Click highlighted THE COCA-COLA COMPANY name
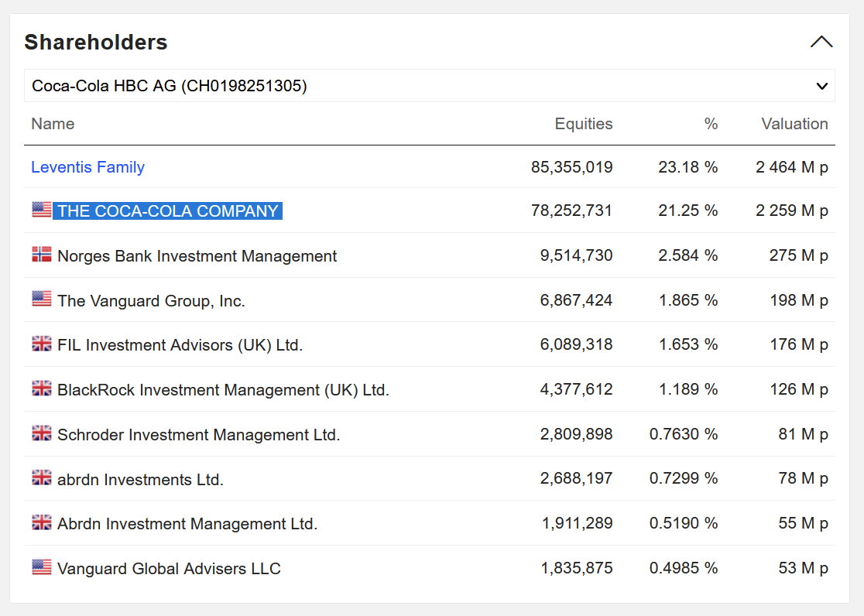 tap(167, 211)
